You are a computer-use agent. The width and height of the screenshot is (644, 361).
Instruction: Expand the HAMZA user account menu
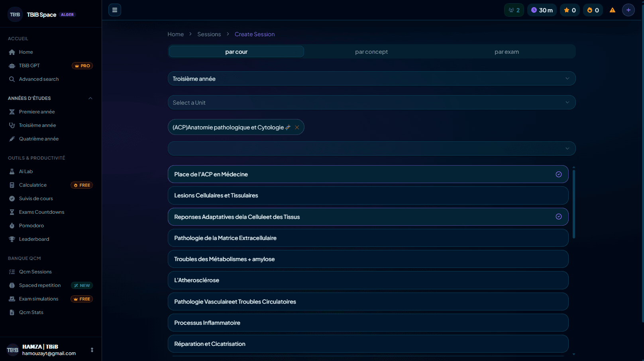[92, 350]
